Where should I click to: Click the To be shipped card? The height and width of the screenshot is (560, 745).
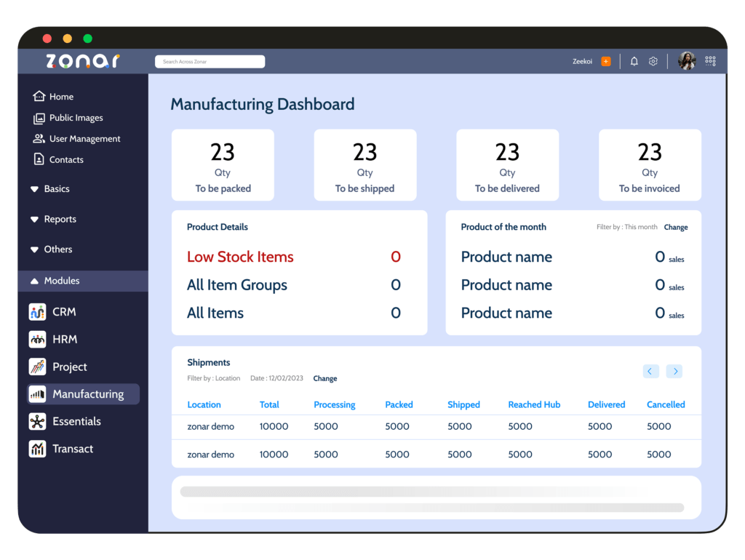[x=365, y=165]
